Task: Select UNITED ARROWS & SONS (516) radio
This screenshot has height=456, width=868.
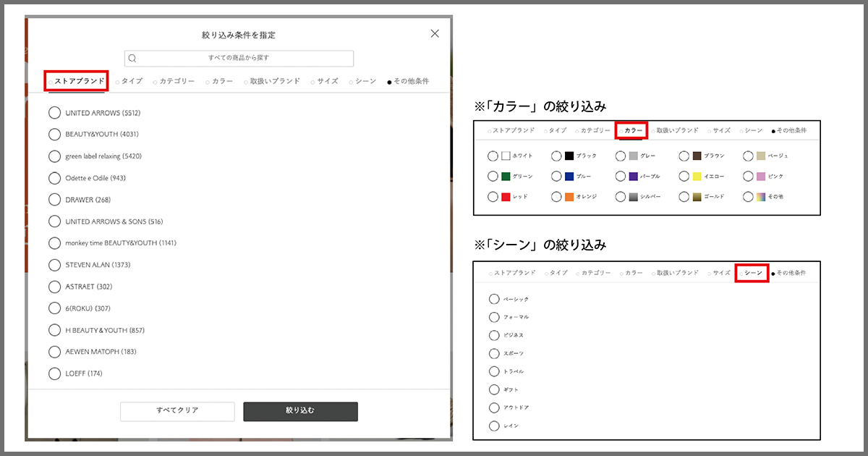Action: [x=54, y=221]
